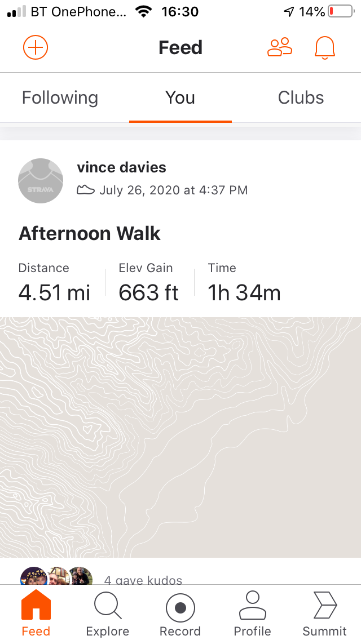Switch to the Clubs tab
The image size is (361, 640).
click(x=301, y=98)
